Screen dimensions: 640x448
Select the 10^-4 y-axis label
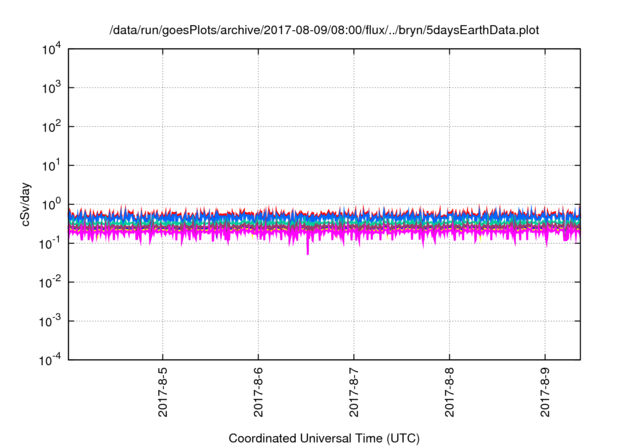click(50, 360)
